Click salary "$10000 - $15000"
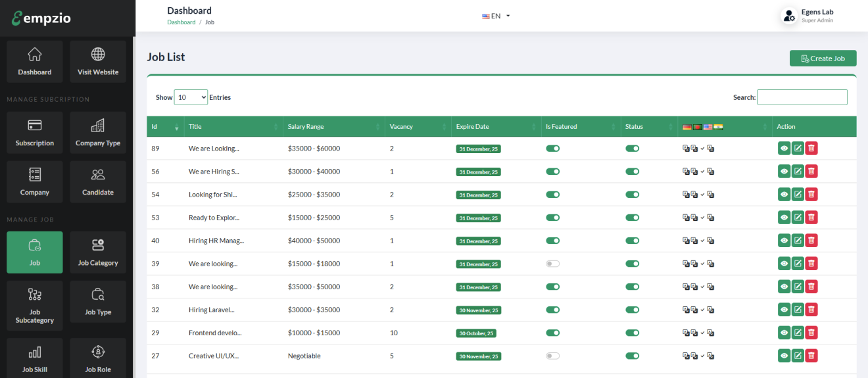868x378 pixels. [314, 333]
